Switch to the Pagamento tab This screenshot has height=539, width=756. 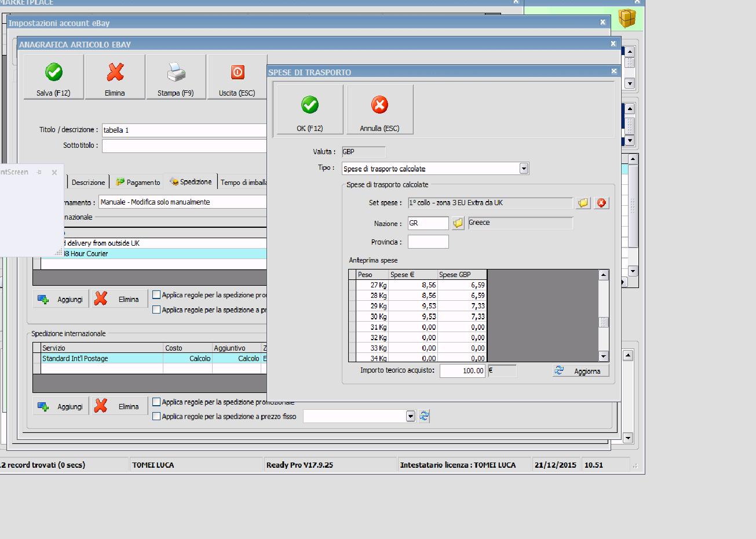(138, 182)
